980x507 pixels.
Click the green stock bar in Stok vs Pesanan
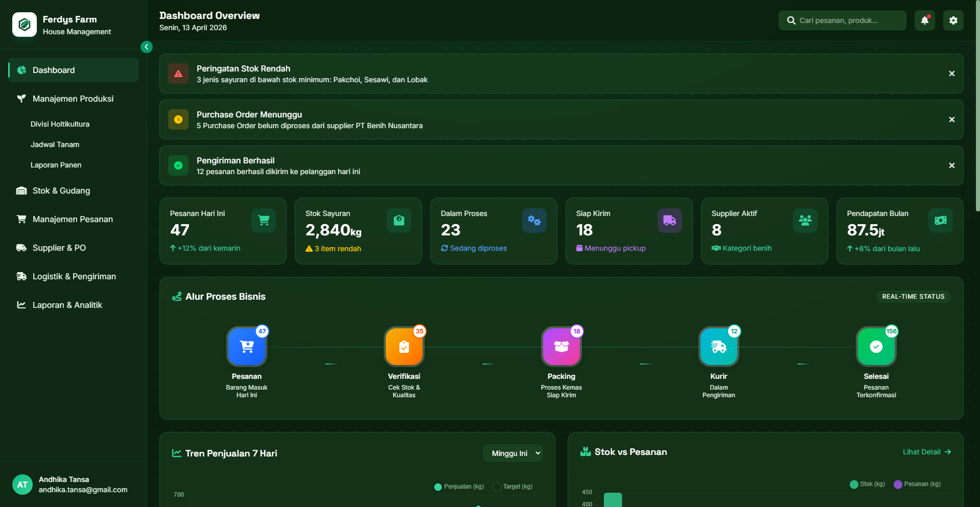[613, 500]
